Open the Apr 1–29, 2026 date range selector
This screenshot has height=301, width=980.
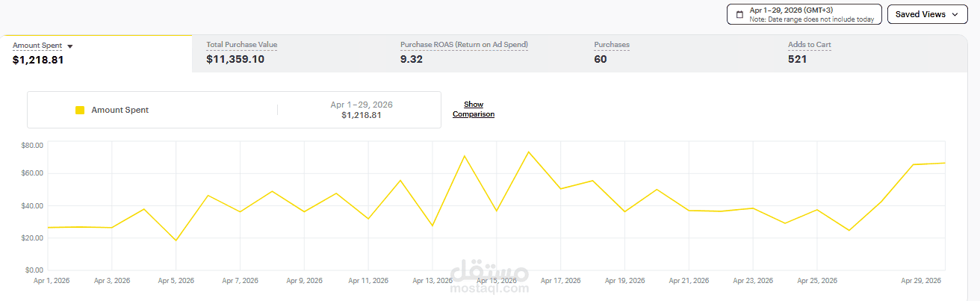coord(804,14)
